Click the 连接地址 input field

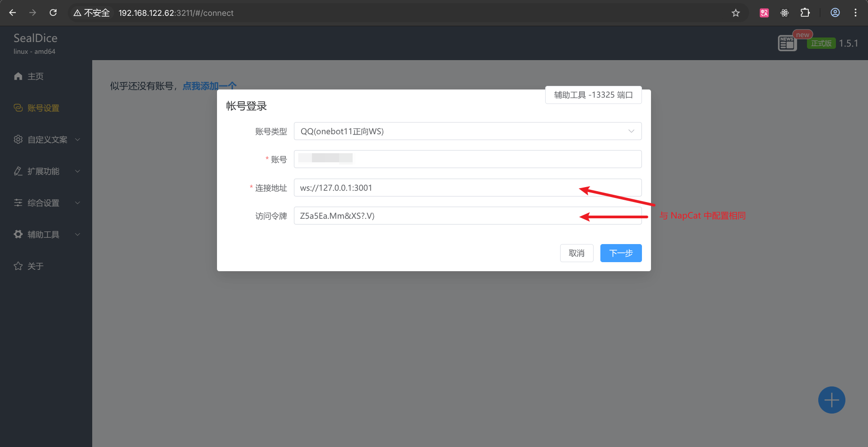pyautogui.click(x=434, y=188)
